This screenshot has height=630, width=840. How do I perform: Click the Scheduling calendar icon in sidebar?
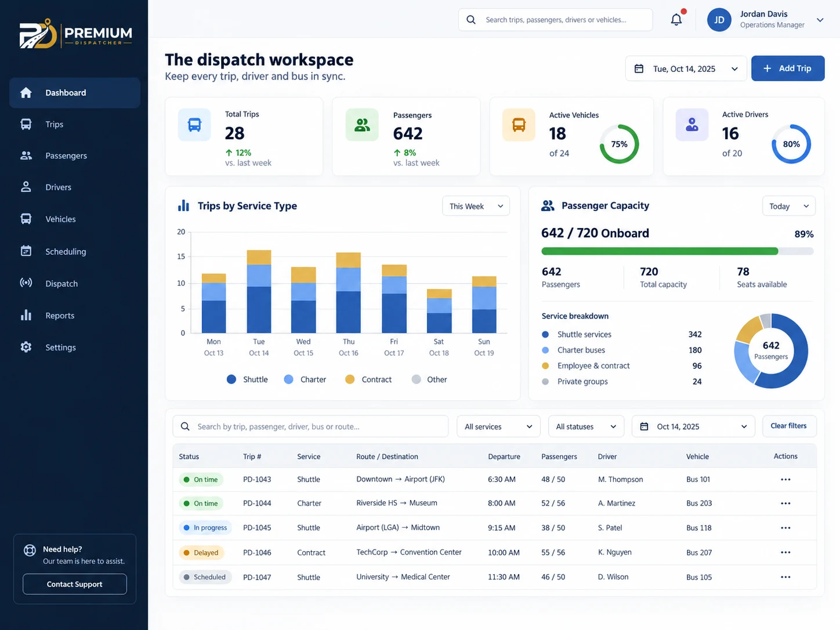click(x=26, y=251)
